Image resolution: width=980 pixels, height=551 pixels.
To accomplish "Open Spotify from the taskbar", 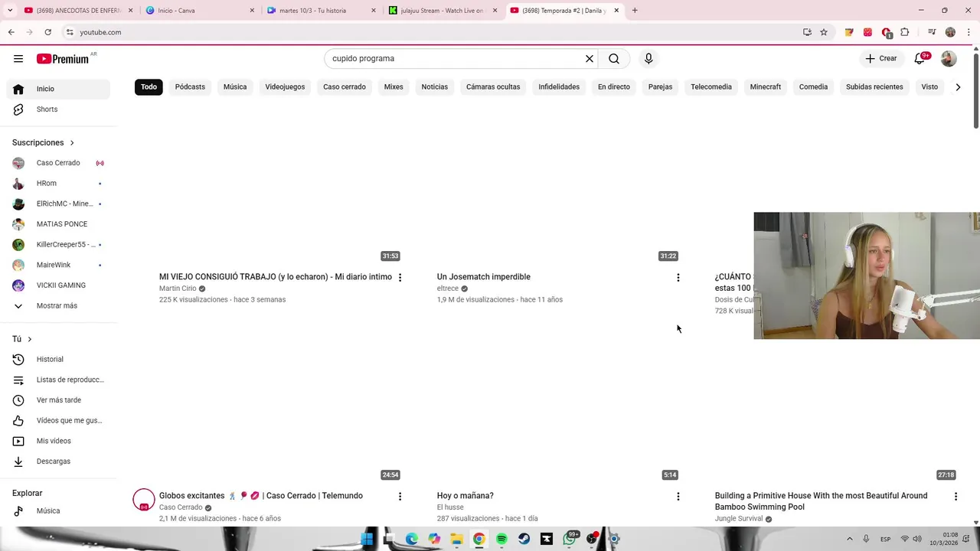I will click(501, 539).
